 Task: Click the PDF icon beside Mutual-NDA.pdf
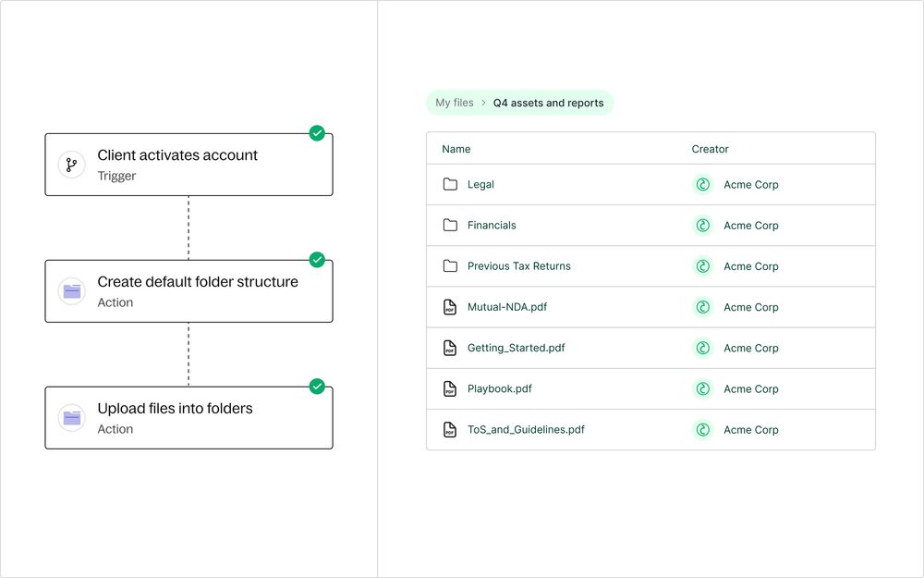click(449, 307)
